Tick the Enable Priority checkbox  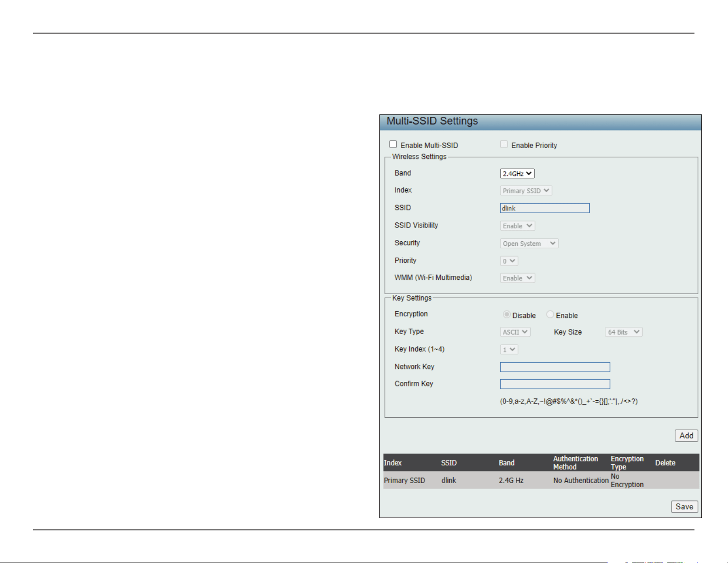tap(504, 144)
